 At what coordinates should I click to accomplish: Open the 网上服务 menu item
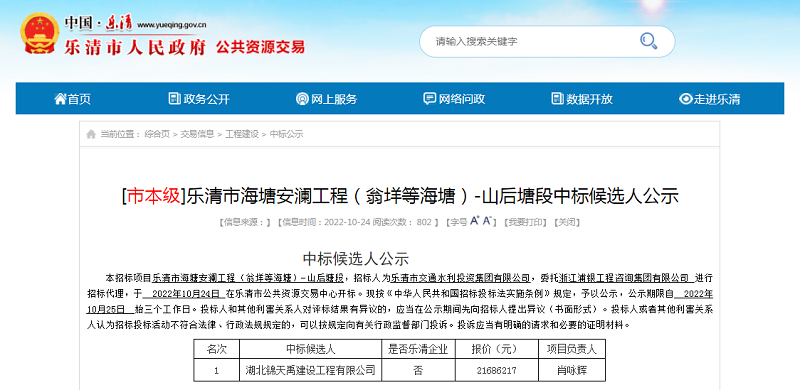click(x=327, y=99)
